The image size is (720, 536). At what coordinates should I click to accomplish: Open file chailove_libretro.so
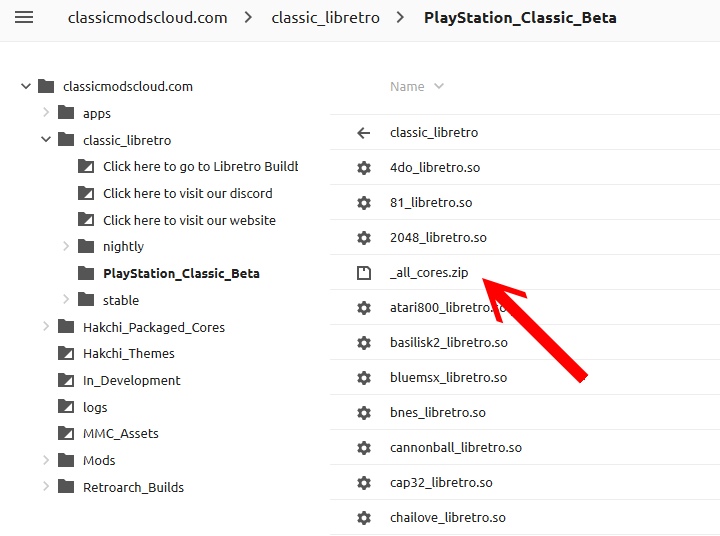point(448,518)
